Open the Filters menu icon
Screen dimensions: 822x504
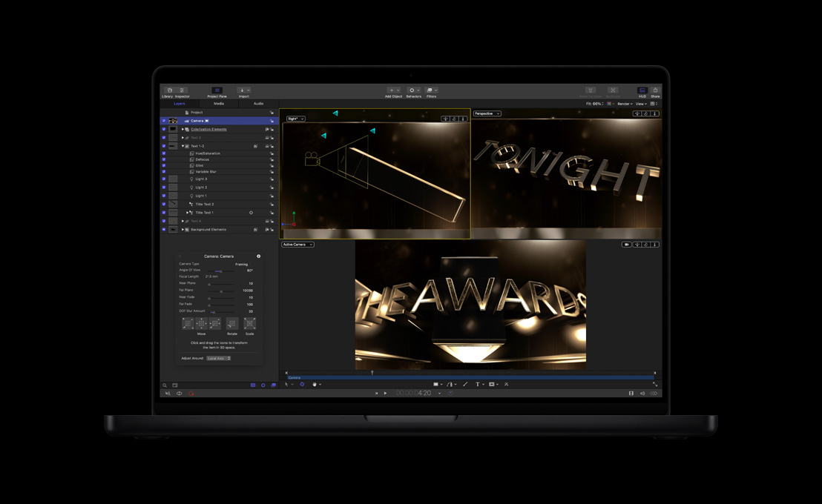(x=431, y=90)
